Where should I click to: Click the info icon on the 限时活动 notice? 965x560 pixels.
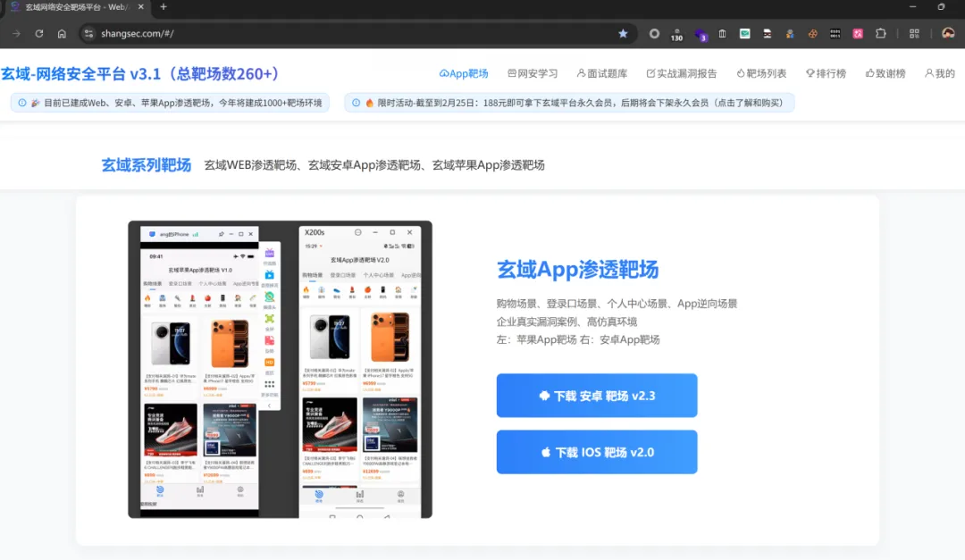click(x=356, y=103)
